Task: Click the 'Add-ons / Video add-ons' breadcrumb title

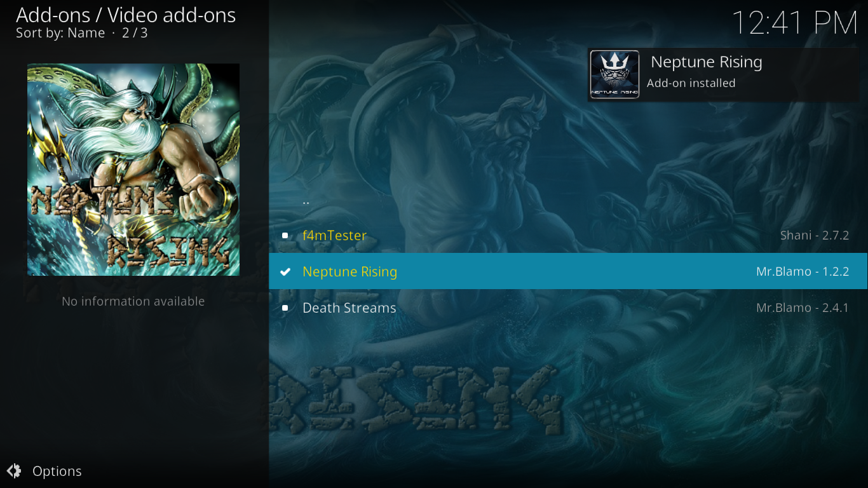Action: click(126, 15)
